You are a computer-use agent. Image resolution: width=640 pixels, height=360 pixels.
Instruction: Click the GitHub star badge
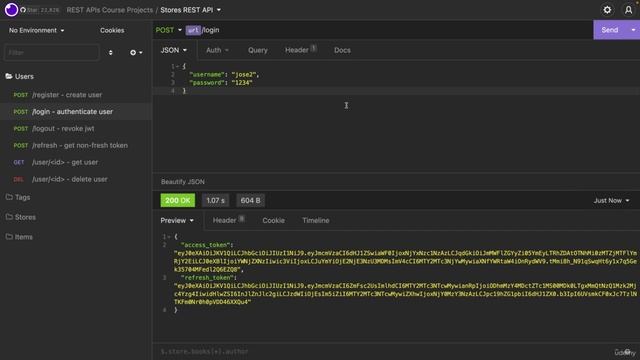pyautogui.click(x=39, y=10)
